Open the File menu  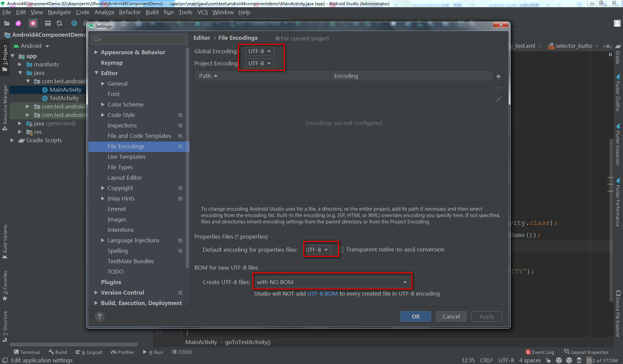(x=7, y=12)
